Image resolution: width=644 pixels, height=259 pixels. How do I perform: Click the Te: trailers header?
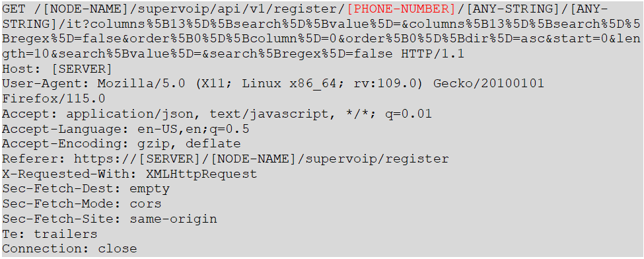pos(50,234)
